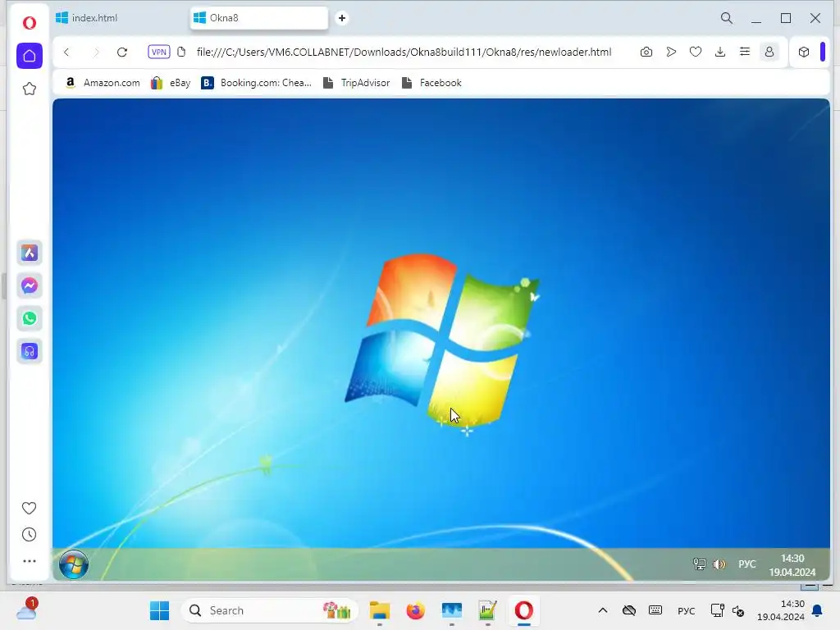Open Amazon.com bookmark
This screenshot has height=630, width=840.
pyautogui.click(x=102, y=83)
